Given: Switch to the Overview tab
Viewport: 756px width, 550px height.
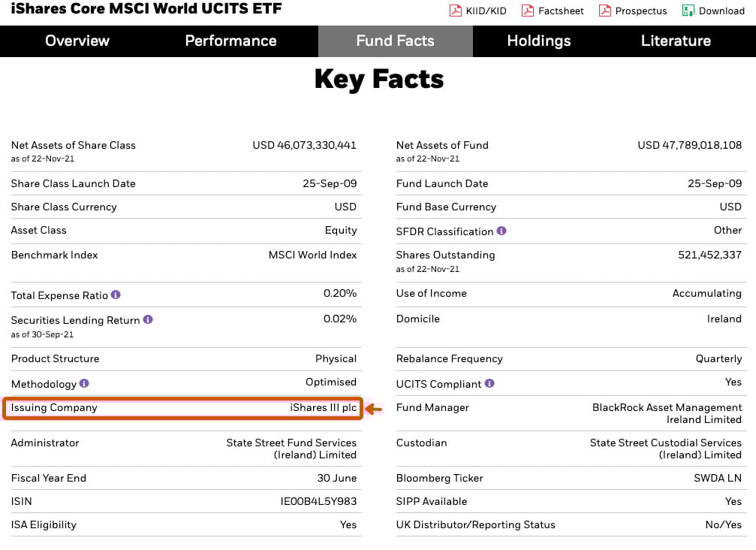Looking at the screenshot, I should (77, 41).
